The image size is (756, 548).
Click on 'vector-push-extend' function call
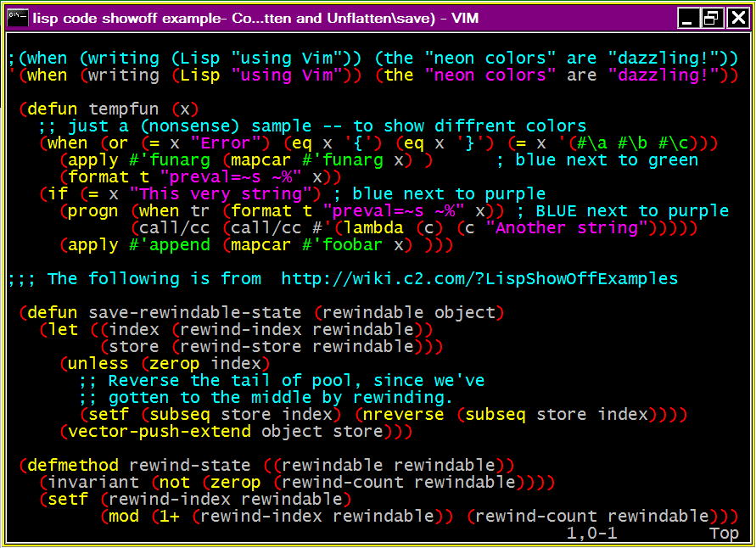click(x=159, y=432)
